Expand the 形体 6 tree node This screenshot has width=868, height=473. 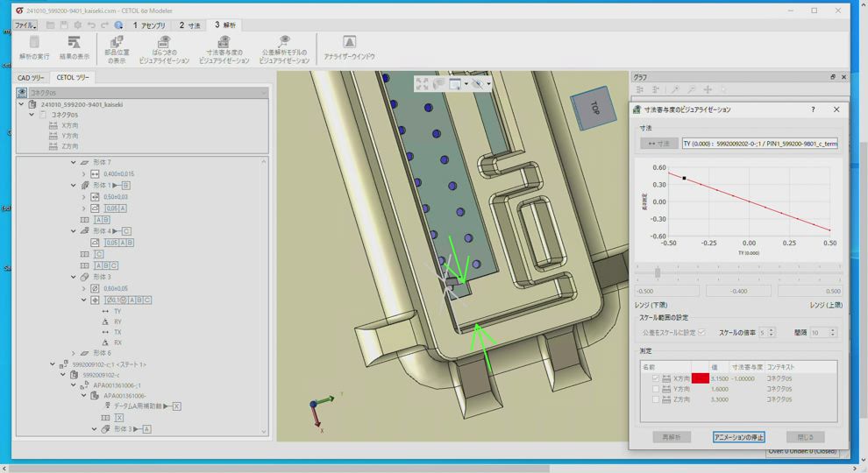[74, 353]
